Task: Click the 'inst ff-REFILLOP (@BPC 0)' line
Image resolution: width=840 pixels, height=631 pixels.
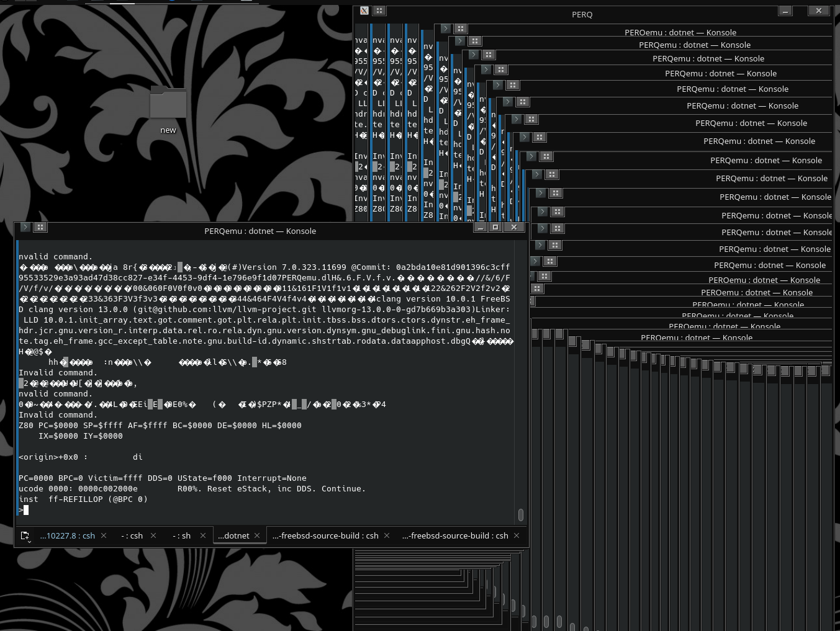Action: coord(83,499)
